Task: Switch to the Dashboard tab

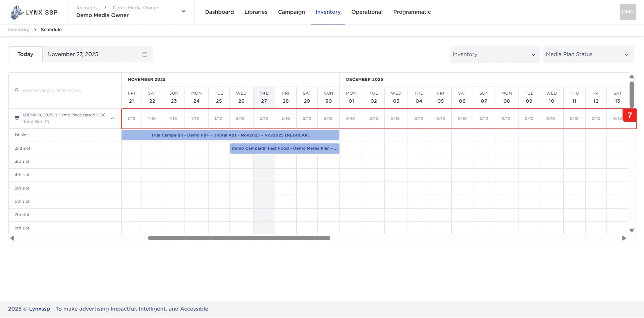Action: click(219, 12)
